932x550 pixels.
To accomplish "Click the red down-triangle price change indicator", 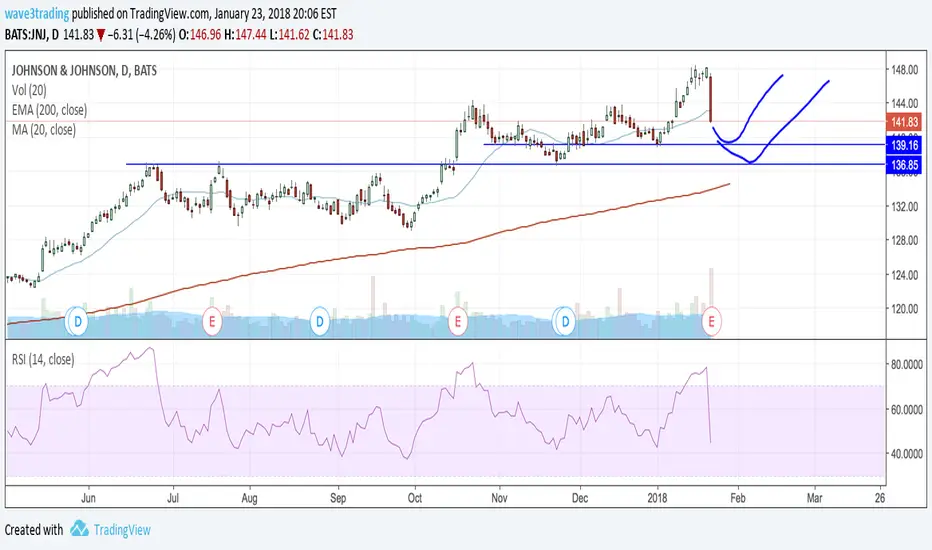I will click(101, 35).
